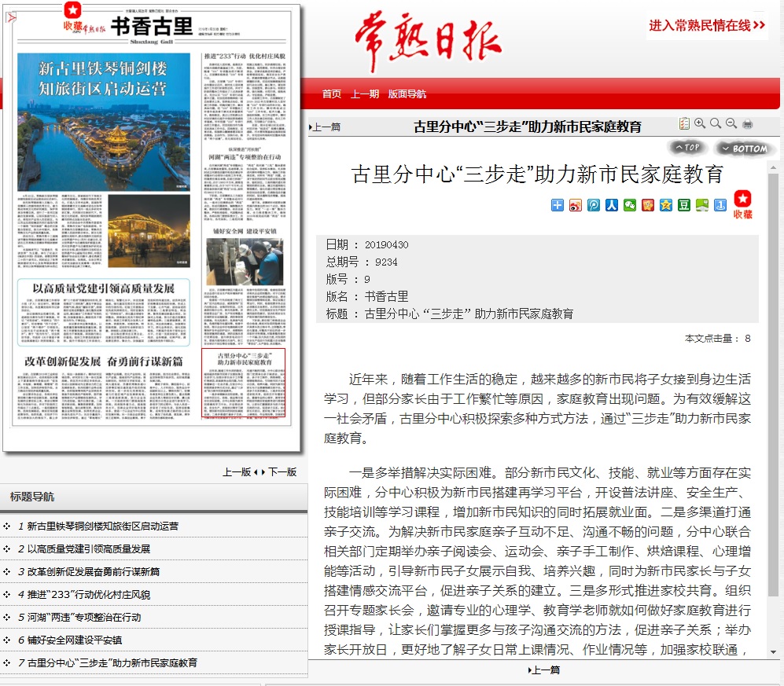Click the 以高质量党建引领高质量发展 article on page image
The width and height of the screenshot is (784, 686).
(x=104, y=312)
